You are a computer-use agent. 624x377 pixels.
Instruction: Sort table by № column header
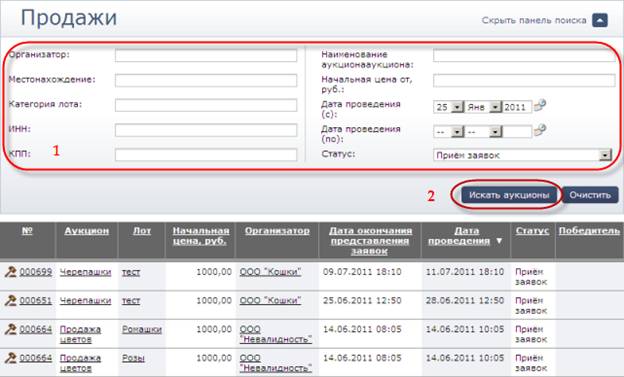tap(27, 231)
